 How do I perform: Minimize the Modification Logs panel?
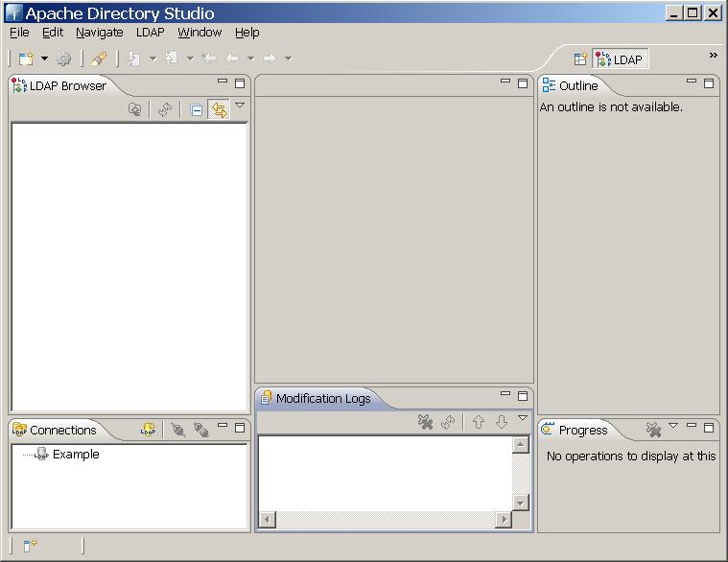click(505, 394)
